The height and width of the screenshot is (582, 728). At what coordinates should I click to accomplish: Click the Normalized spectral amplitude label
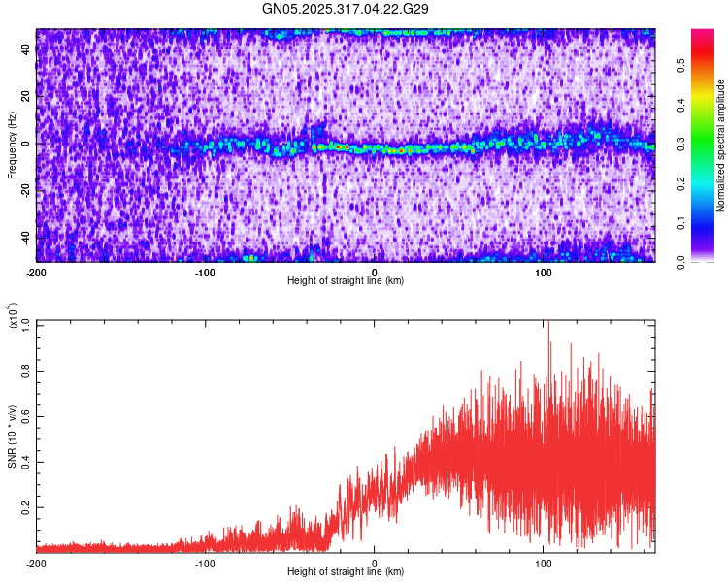point(721,145)
